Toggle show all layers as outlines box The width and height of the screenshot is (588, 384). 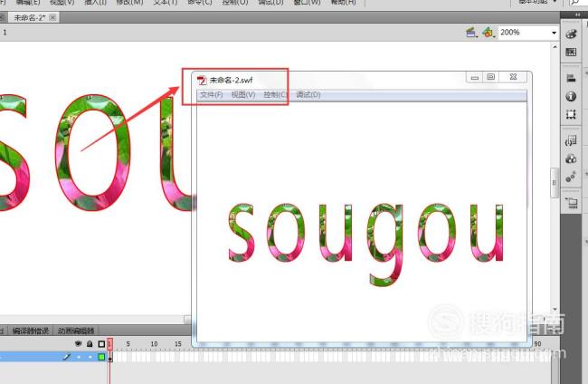[101, 344]
